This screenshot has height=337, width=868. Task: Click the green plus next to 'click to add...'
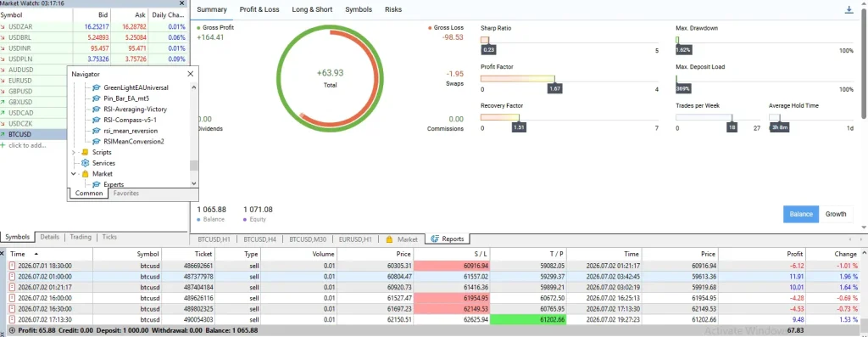3,145
